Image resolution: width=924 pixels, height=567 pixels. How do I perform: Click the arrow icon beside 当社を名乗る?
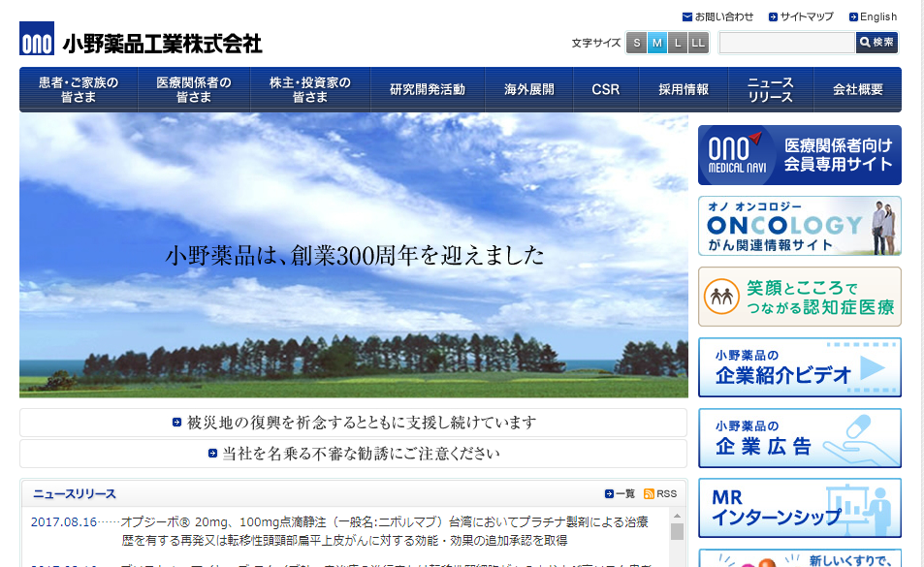212,453
